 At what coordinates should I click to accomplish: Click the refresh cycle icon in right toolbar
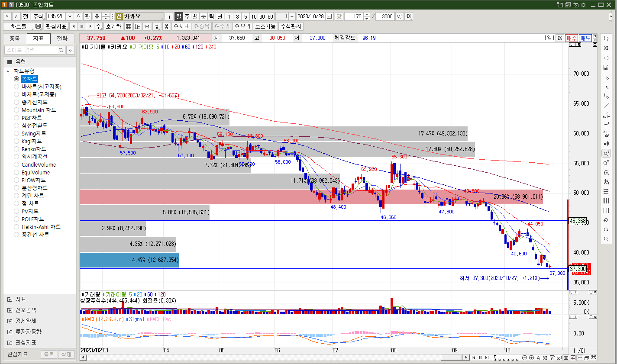coord(606,38)
